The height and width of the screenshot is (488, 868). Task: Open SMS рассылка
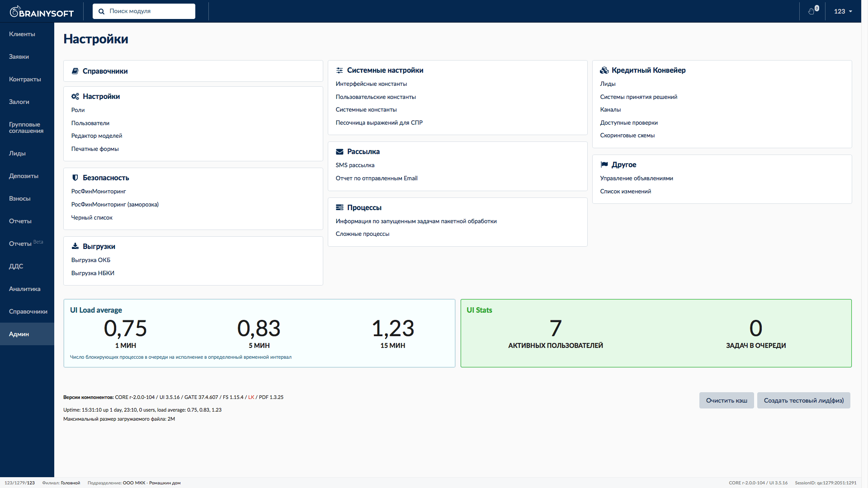355,165
